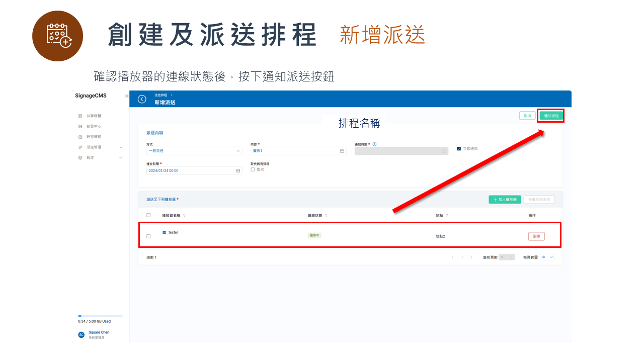This screenshot has height=362, width=644.
Task: Enable the 取代 checkbox under 取代既有排程
Action: coord(252,169)
